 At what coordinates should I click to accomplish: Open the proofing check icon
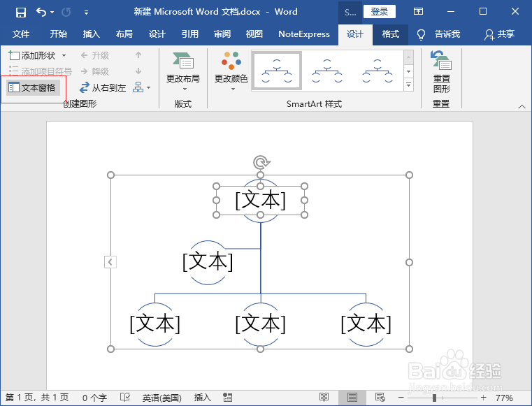pos(125,397)
